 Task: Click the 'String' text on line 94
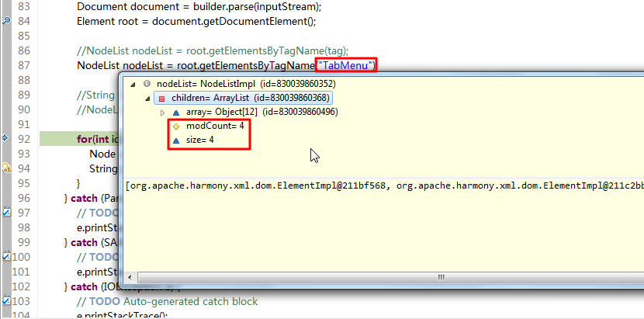(x=103, y=168)
